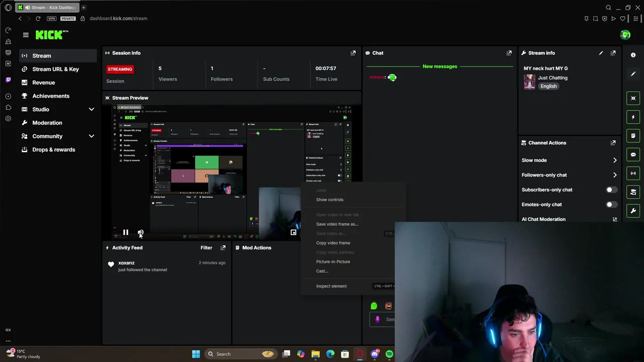Reload the page in the browser toolbar

point(38,19)
